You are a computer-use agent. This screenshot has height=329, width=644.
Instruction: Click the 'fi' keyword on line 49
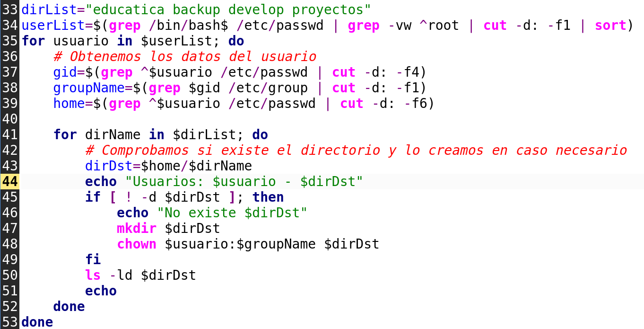(93, 259)
